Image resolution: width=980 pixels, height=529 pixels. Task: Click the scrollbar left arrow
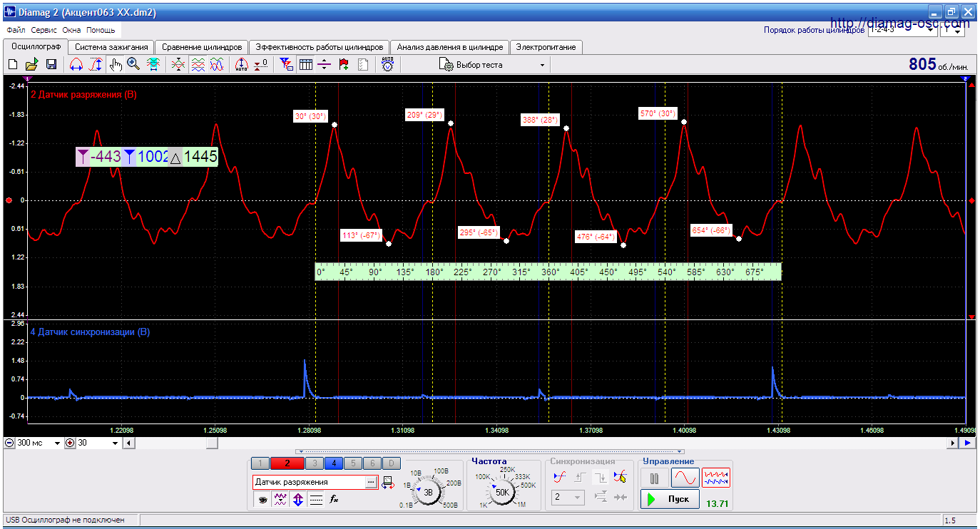coord(128,443)
